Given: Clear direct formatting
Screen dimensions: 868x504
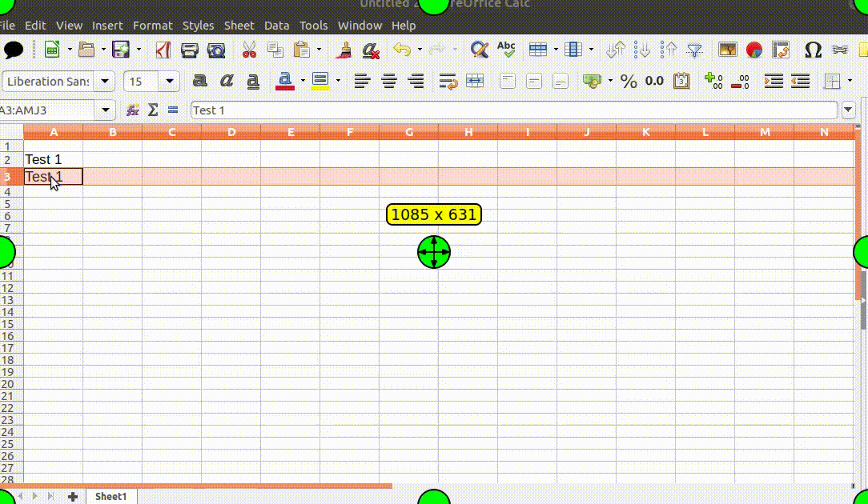Looking at the screenshot, I should click(369, 50).
